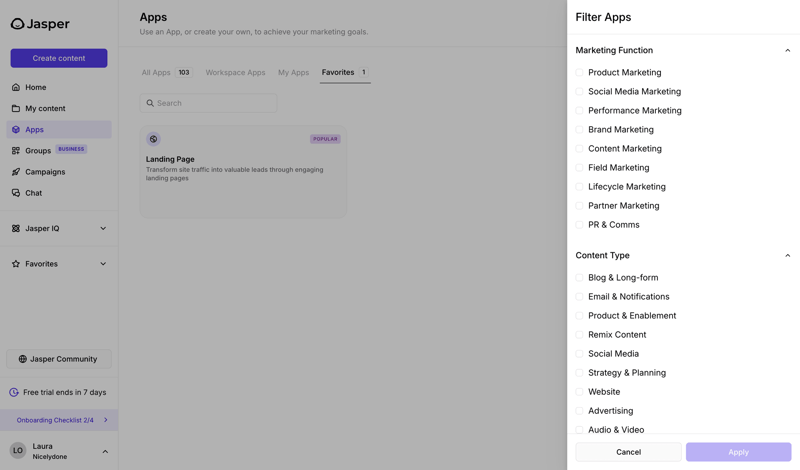Collapse the Marketing Function section
Image resolution: width=800 pixels, height=470 pixels.
tap(787, 51)
